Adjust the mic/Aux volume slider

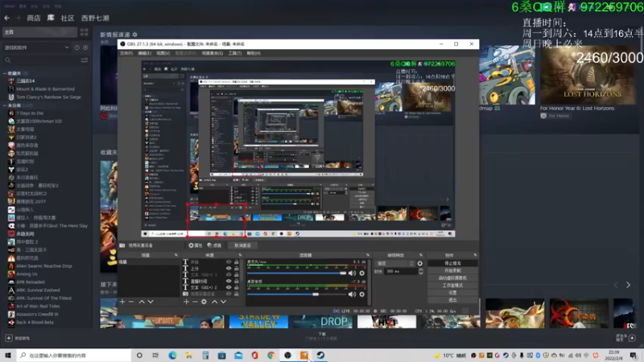coord(296,273)
